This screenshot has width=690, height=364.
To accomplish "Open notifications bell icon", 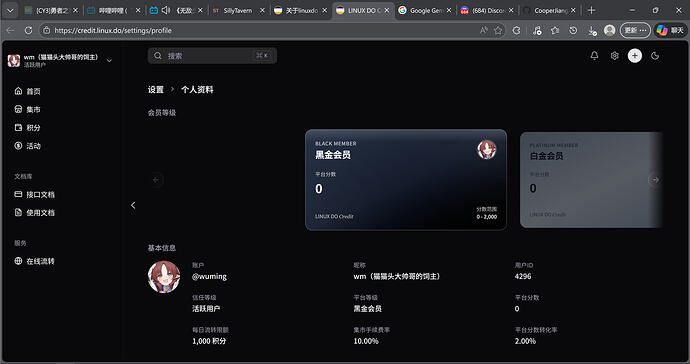I will 594,56.
